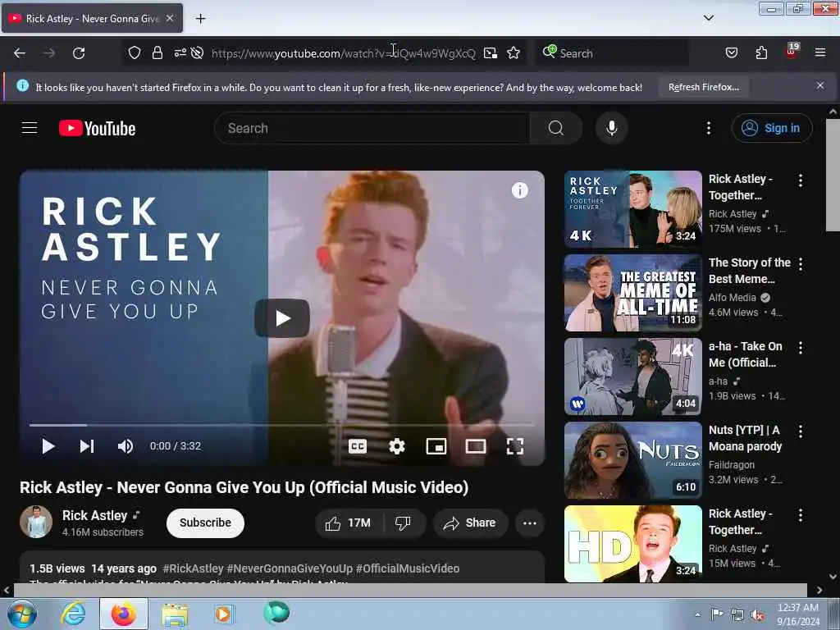Dislike the video with thumbs down
840x630 pixels.
(x=403, y=523)
